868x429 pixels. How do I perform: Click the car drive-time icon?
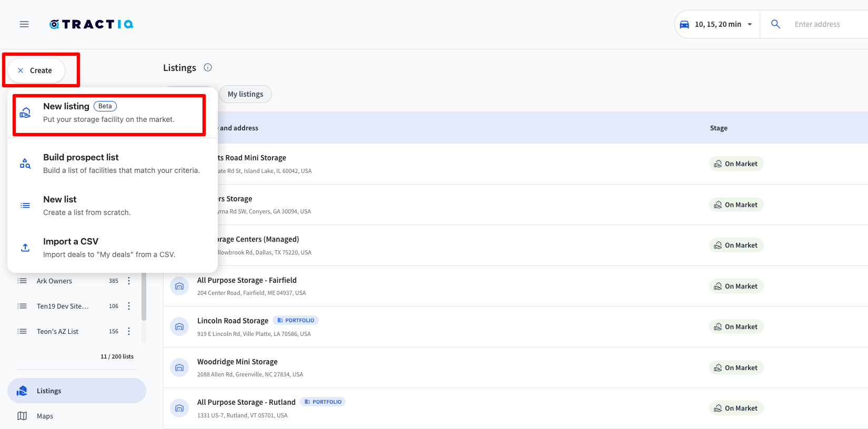click(x=684, y=24)
